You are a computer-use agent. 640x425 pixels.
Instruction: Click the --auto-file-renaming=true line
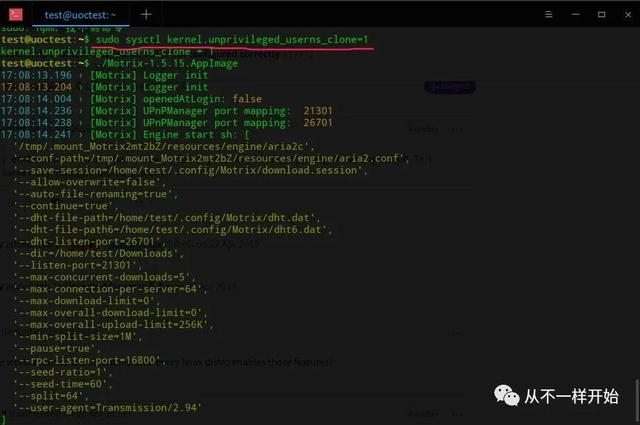(x=96, y=194)
